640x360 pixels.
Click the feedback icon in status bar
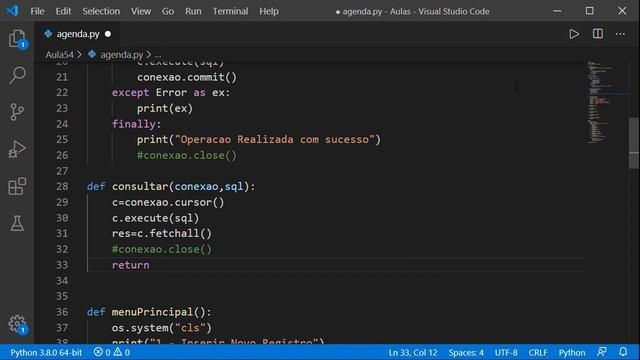click(602, 352)
